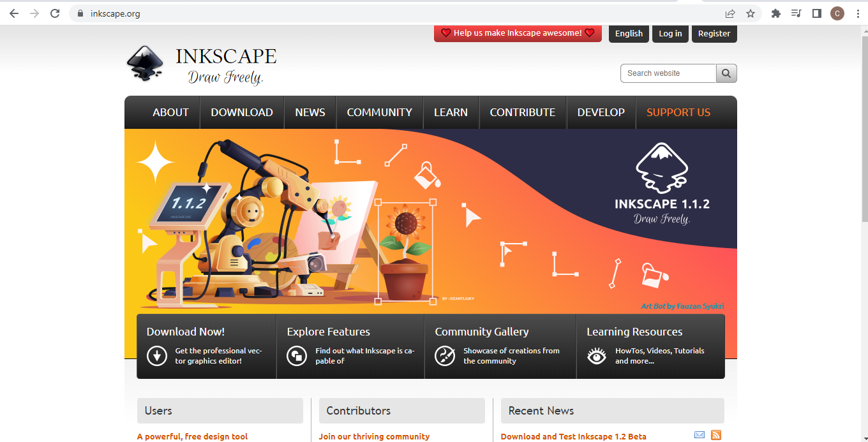Click Find out what Inkscape is capable of text
Viewport: 868px width, 442px height.
[x=364, y=356]
